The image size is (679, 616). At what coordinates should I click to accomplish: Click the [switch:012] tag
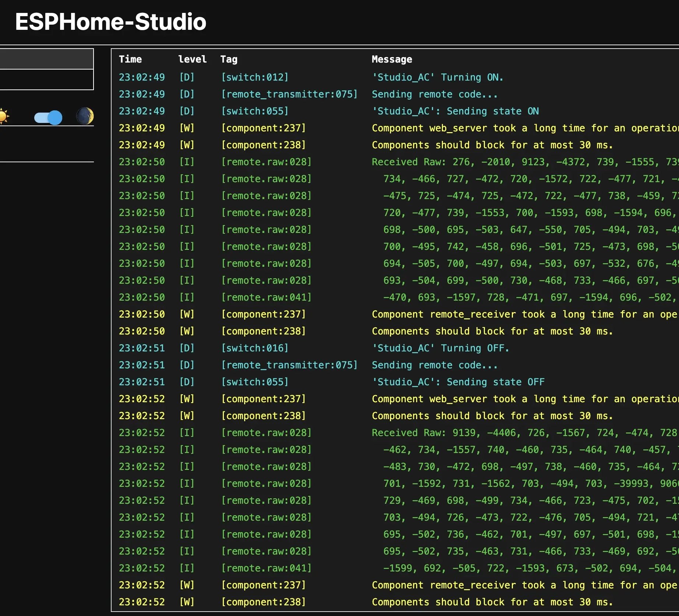click(255, 77)
